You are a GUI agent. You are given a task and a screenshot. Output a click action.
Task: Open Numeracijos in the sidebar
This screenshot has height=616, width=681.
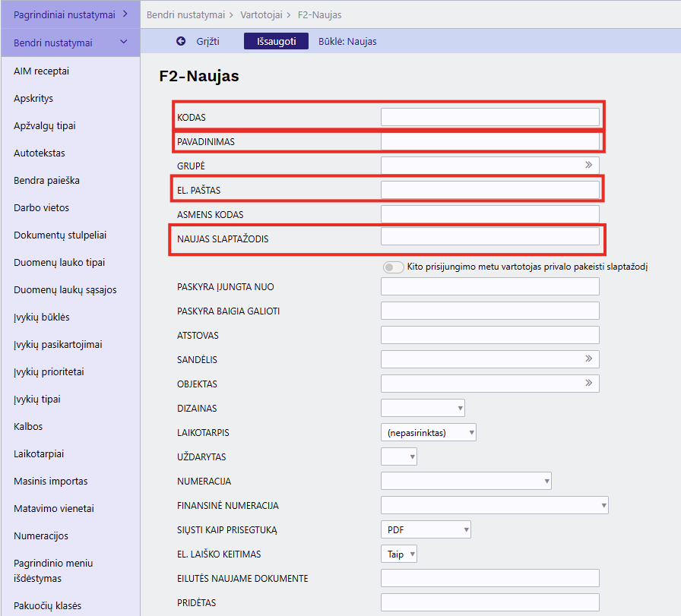coord(41,536)
